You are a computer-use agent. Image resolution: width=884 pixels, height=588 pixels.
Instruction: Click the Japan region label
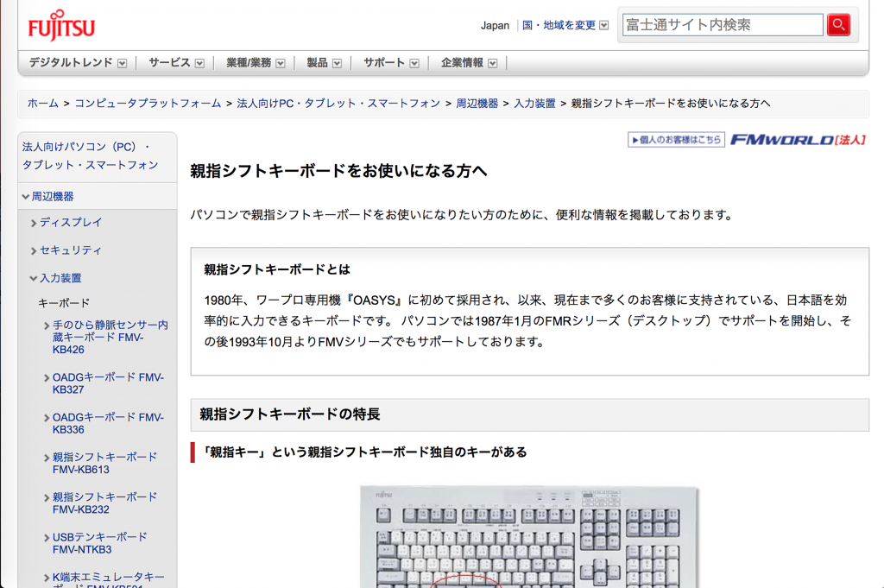tap(495, 25)
